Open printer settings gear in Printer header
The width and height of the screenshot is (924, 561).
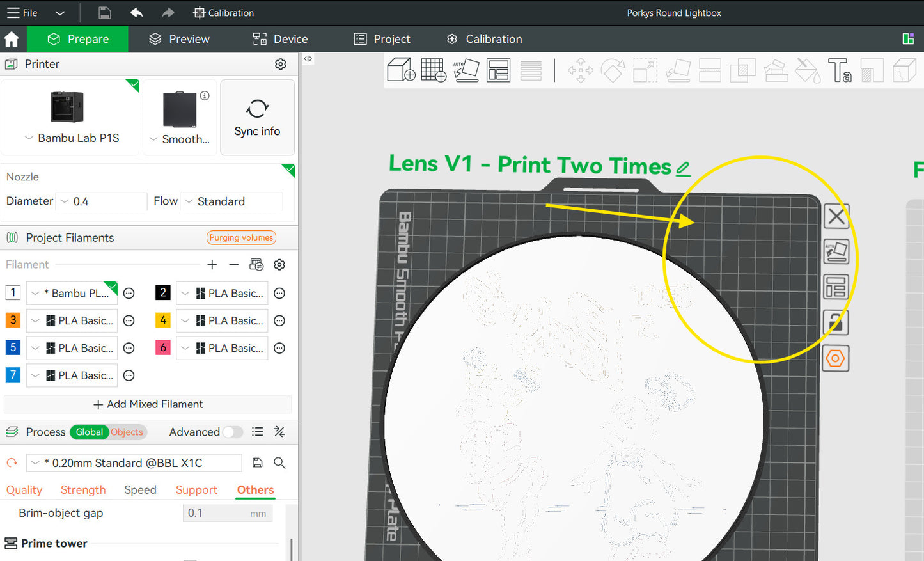[281, 64]
